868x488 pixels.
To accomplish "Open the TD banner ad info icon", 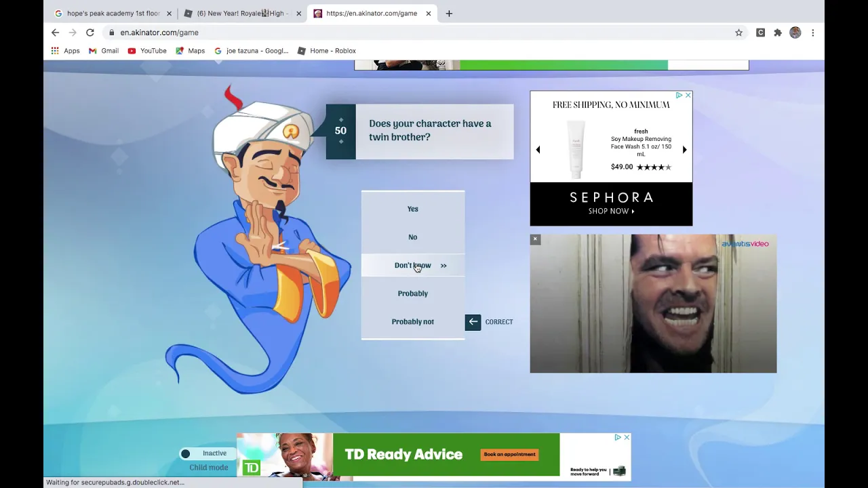I will [x=618, y=437].
